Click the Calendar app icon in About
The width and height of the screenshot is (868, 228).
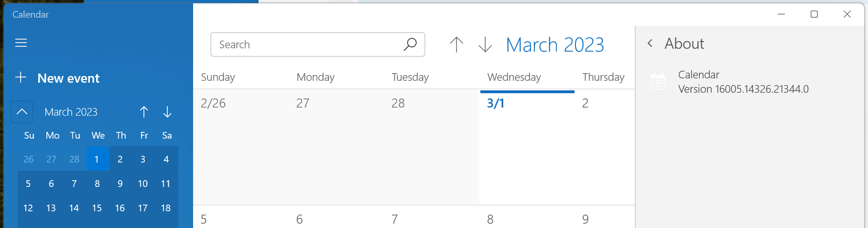(x=658, y=81)
